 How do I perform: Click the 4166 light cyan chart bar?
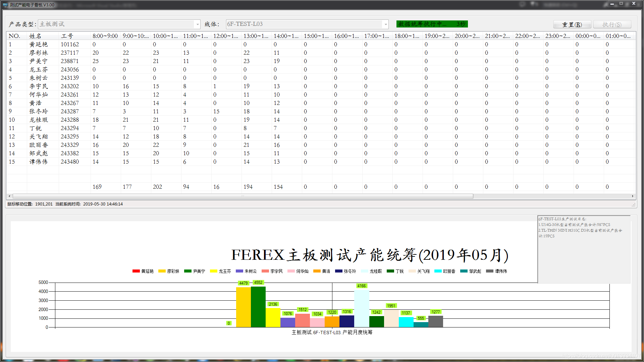click(361, 308)
